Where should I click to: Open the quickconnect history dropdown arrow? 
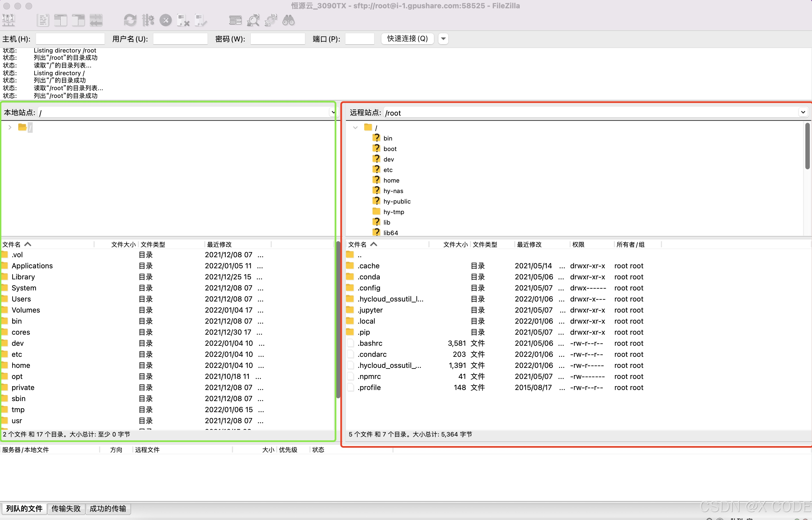pos(443,38)
